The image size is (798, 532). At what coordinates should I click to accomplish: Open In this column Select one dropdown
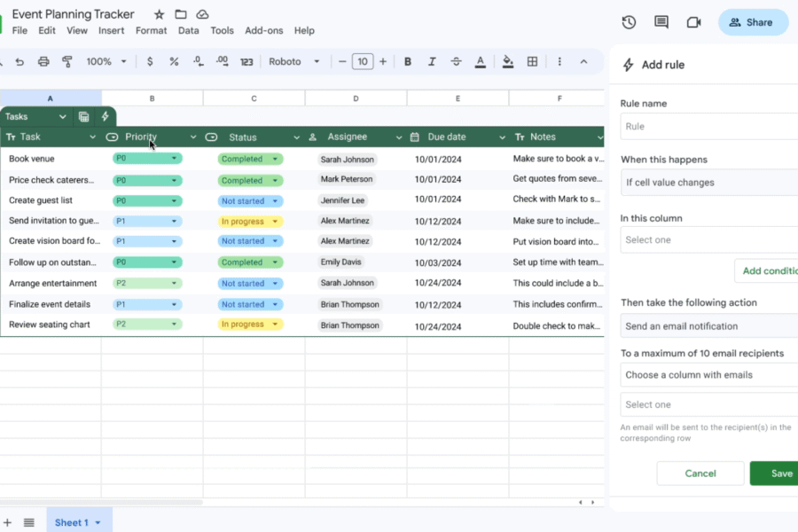709,239
